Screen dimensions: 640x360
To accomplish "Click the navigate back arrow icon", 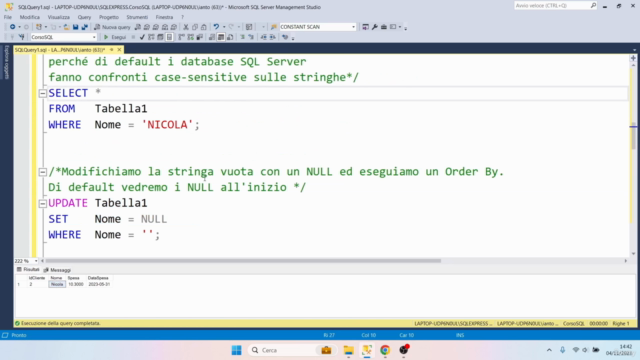I will 13,27.
